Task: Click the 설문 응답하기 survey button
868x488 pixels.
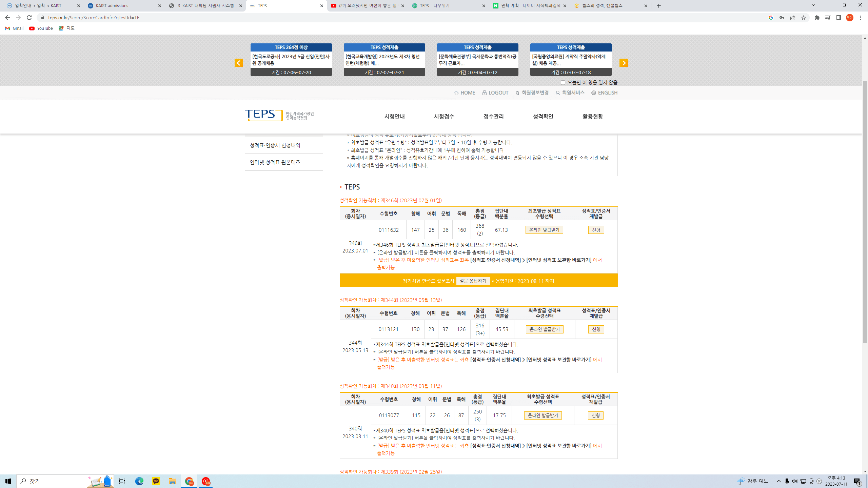Action: [x=473, y=281]
